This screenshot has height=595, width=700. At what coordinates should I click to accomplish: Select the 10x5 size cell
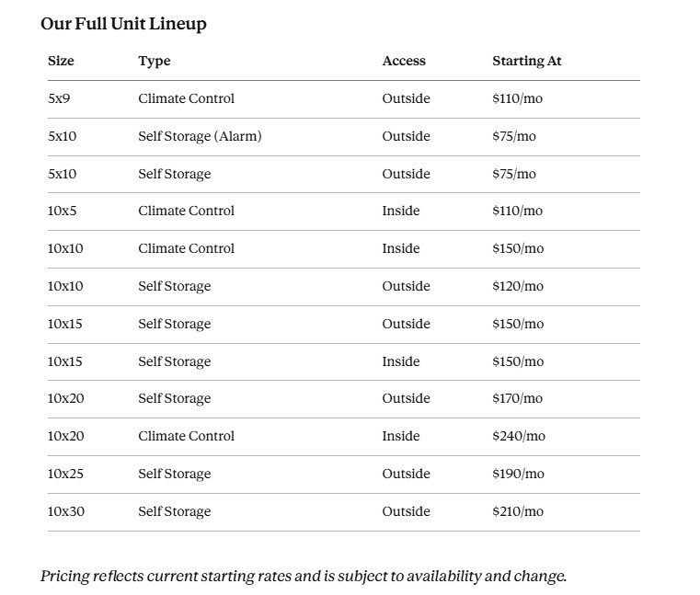pos(62,211)
